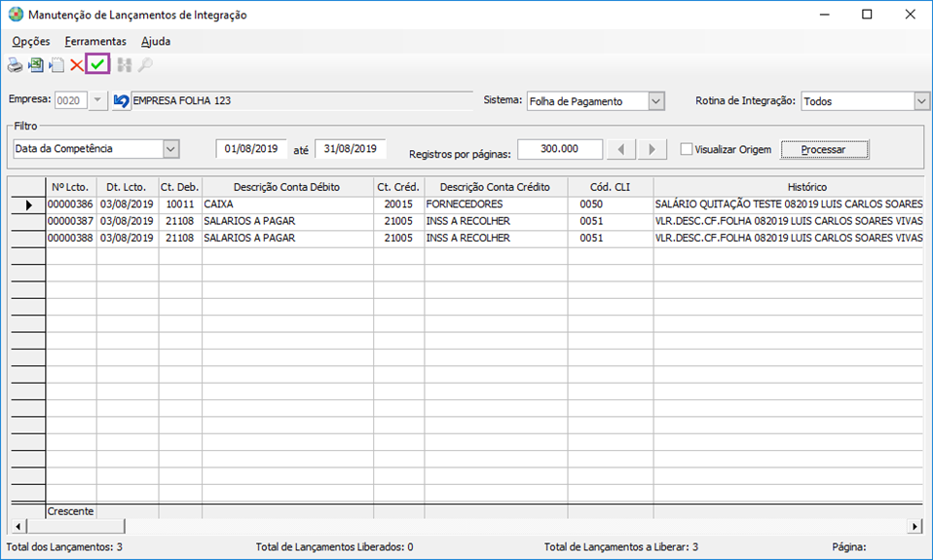Open the Ferramentas menu
This screenshot has width=933, height=560.
click(x=95, y=41)
